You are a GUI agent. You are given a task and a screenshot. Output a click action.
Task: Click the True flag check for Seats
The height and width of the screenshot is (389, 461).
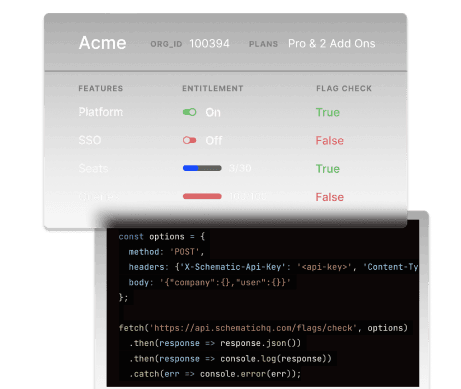328,169
